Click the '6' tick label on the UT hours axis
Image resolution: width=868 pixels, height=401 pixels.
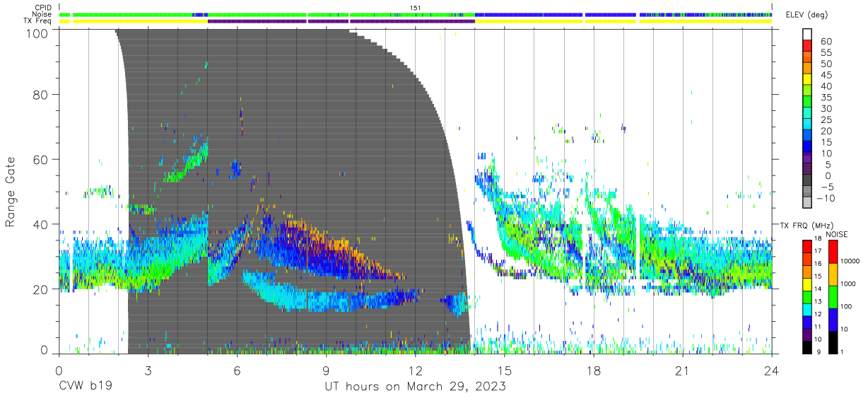click(x=237, y=371)
